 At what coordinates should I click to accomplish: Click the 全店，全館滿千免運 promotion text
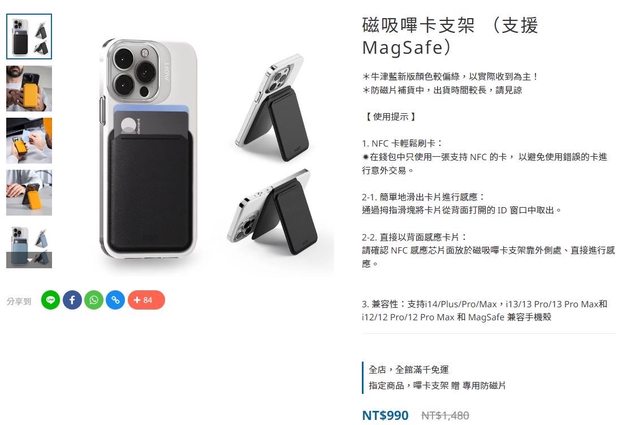point(409,370)
